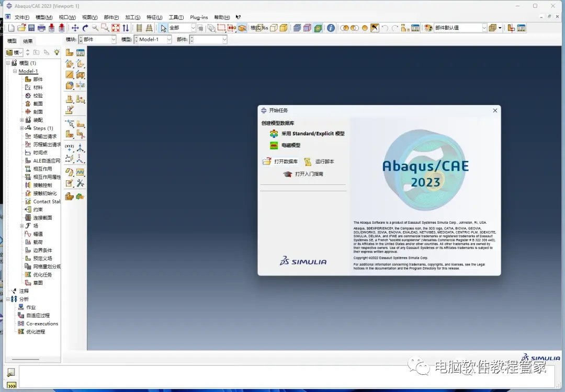Select the Pan View tool
The width and height of the screenshot is (565, 392).
(x=75, y=28)
